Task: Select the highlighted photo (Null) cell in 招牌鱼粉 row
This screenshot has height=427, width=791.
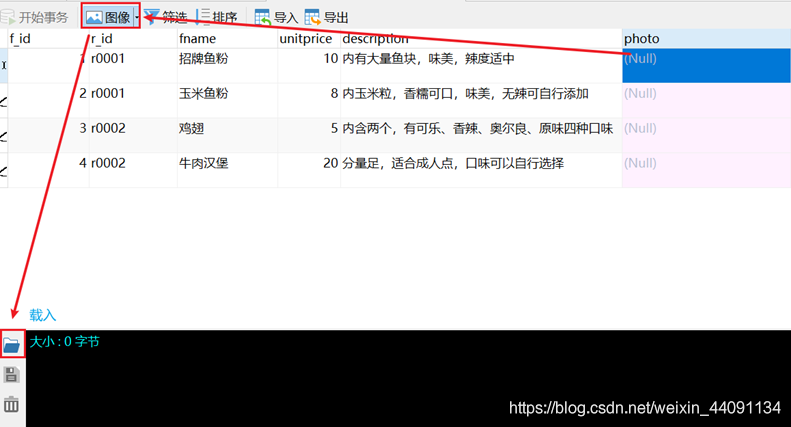Action: (x=706, y=66)
